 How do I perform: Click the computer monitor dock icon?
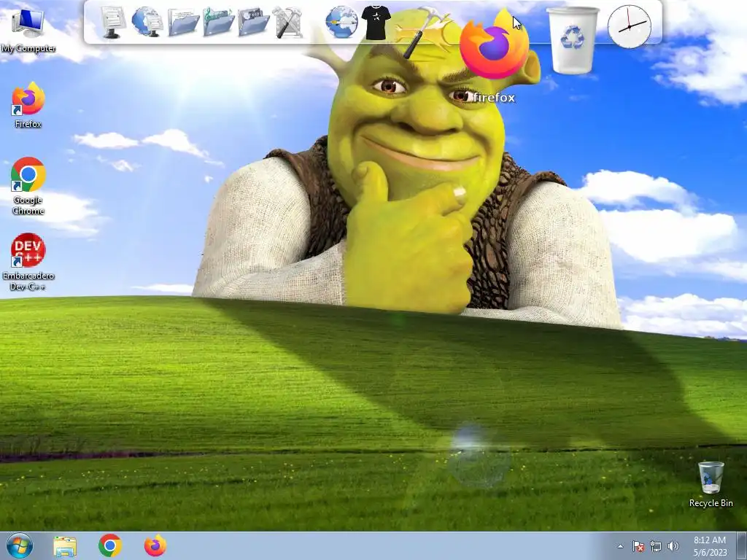[x=113, y=22]
